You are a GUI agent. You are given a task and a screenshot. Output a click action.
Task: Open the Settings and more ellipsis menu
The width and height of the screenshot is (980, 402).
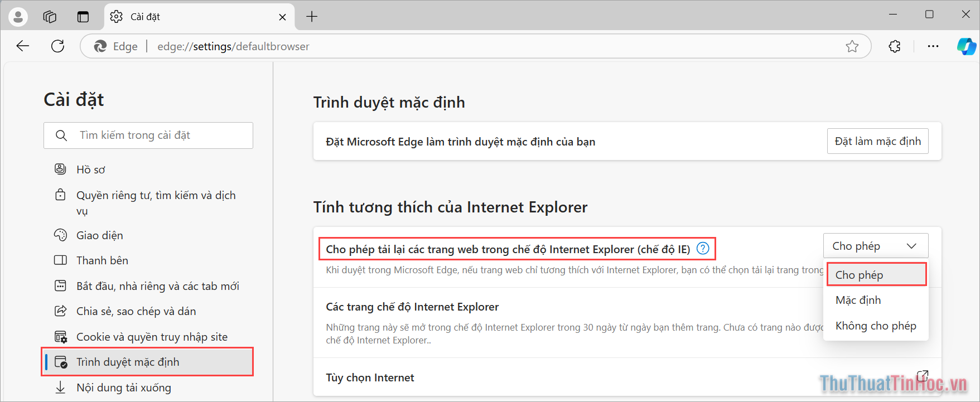pyautogui.click(x=933, y=46)
